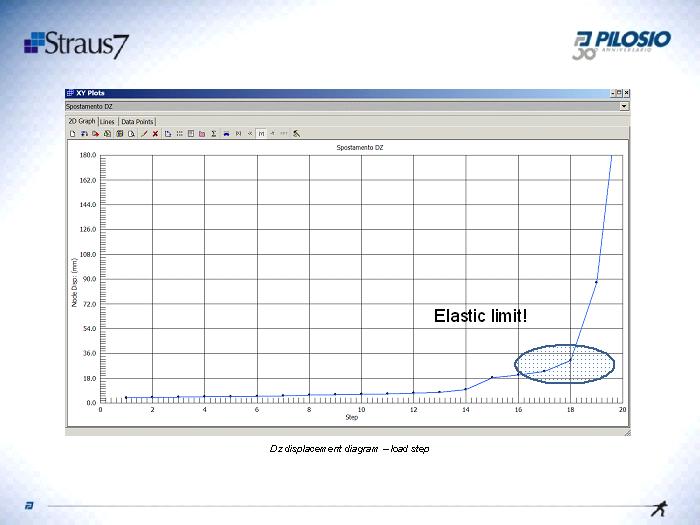
Task: Switch to the Lines tab
Action: pyautogui.click(x=107, y=121)
